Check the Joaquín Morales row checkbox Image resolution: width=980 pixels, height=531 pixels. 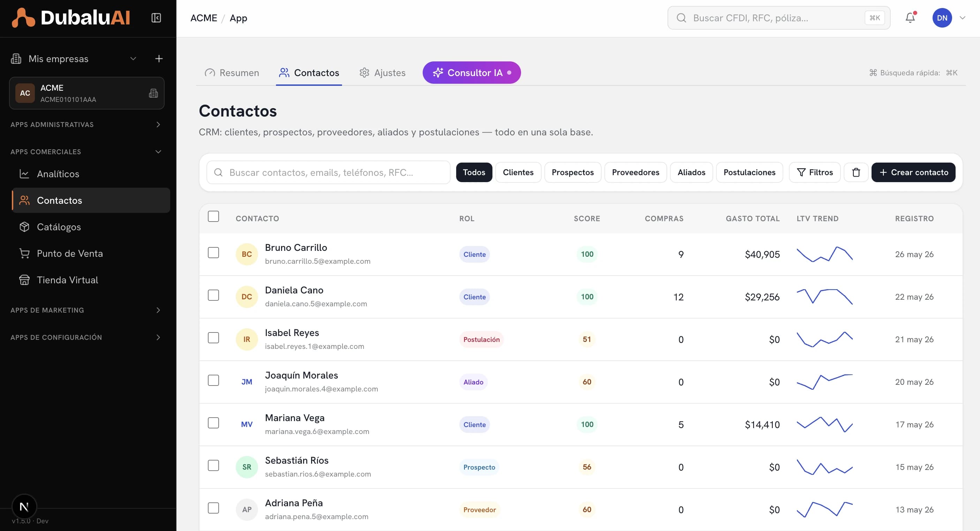213,381
